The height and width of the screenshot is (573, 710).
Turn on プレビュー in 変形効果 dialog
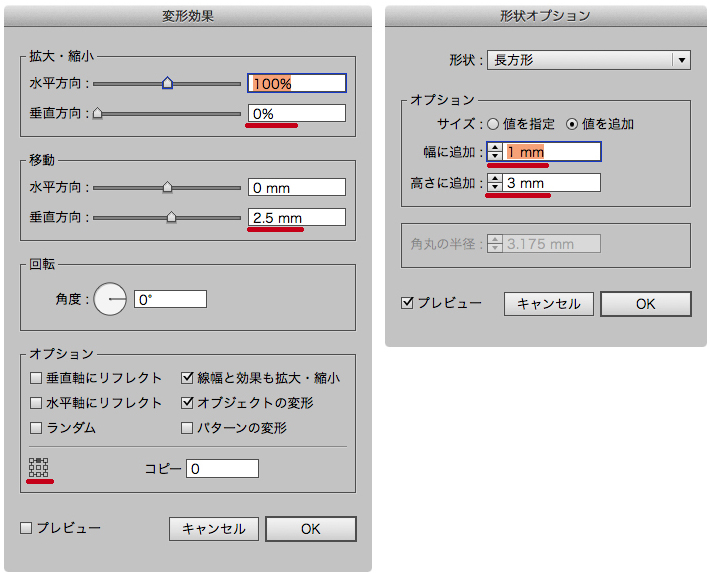pos(26,528)
